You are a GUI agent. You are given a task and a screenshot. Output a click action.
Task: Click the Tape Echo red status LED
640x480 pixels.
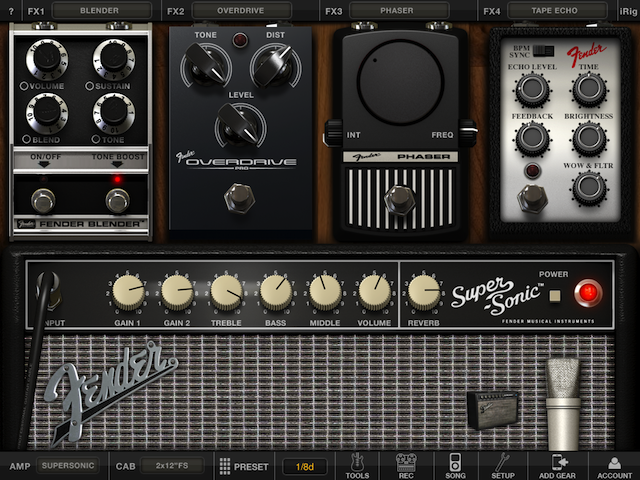coord(532,170)
